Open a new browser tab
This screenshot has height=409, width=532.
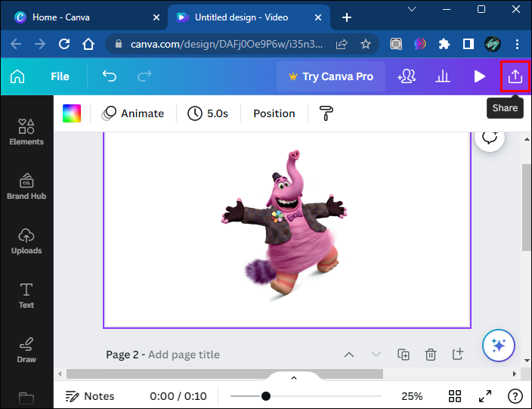point(347,17)
